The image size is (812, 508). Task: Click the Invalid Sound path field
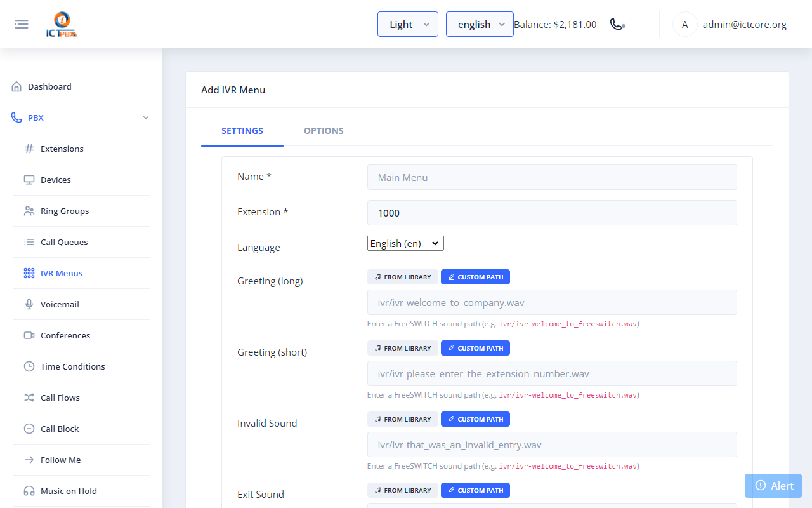[552, 444]
